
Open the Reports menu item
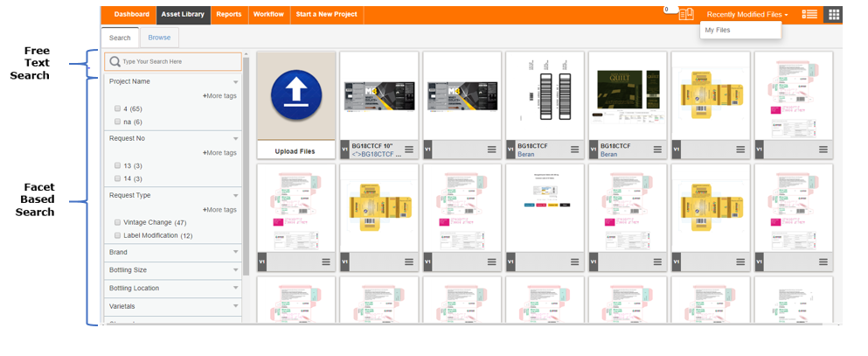(x=229, y=14)
